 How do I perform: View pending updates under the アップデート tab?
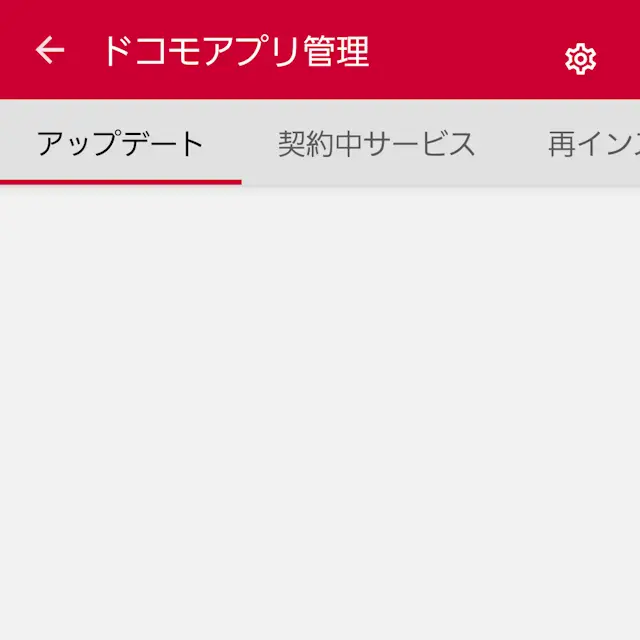120,144
